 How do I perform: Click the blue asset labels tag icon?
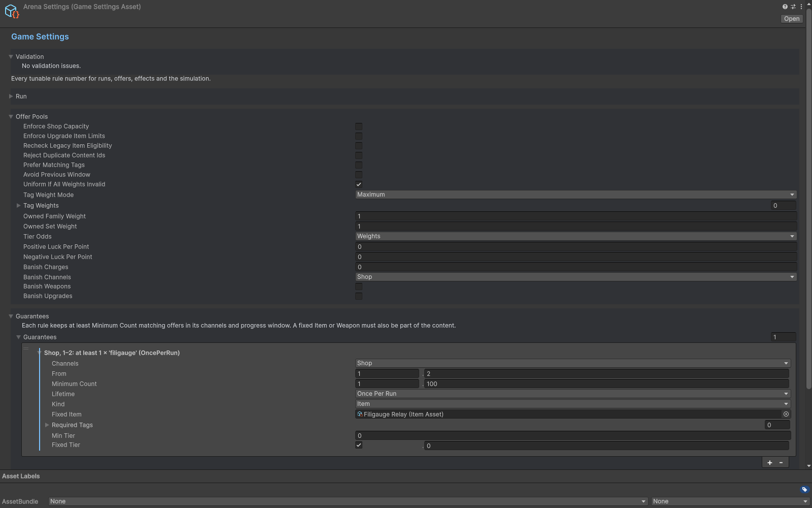tap(804, 490)
